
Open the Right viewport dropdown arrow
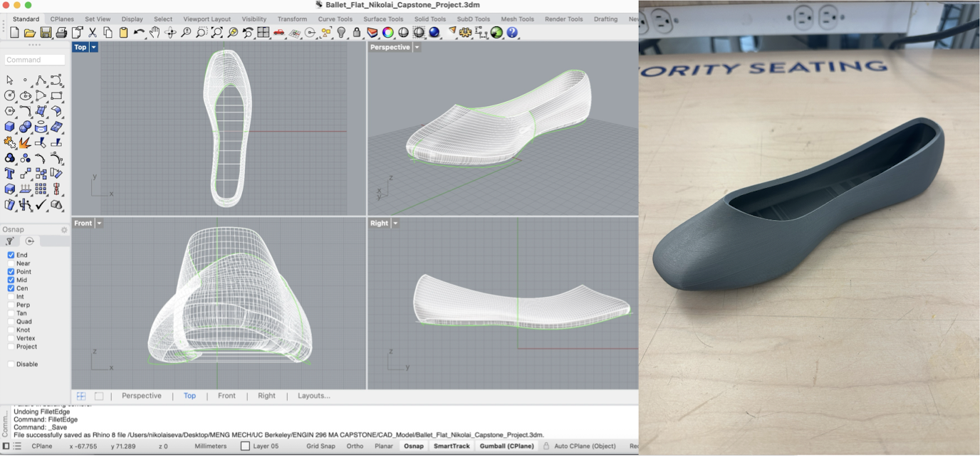(395, 223)
